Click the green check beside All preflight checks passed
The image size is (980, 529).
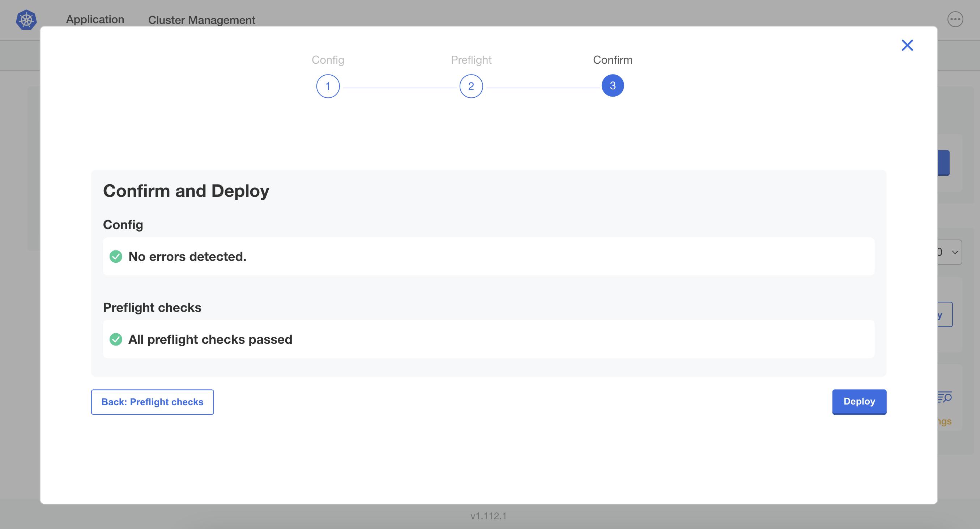(116, 339)
